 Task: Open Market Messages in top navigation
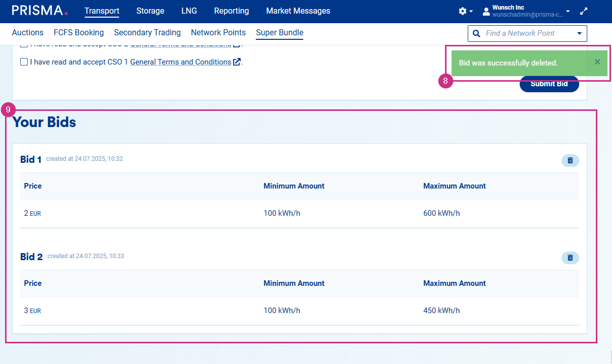coord(298,11)
